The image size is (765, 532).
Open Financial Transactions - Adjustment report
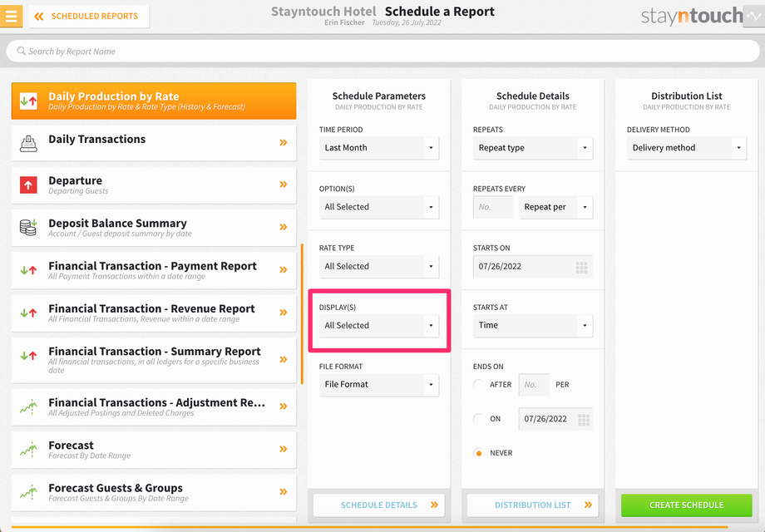pos(154,407)
